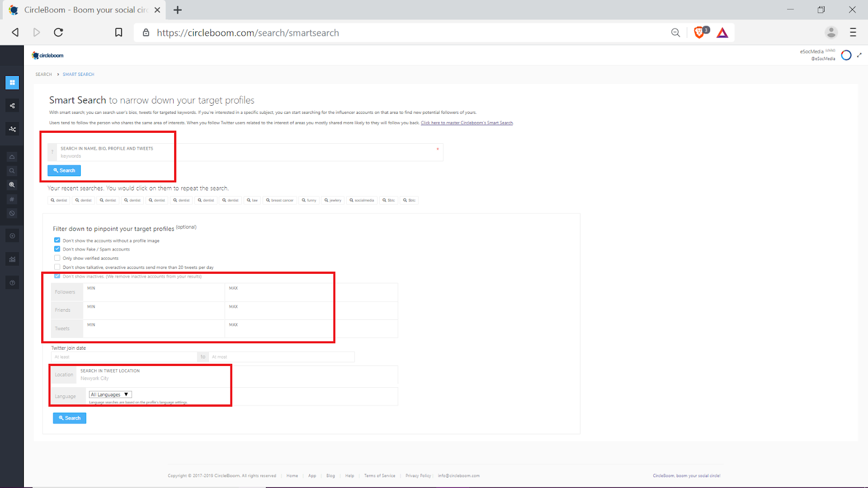Click the tweet location input field
Viewport: 868px width, 488px height.
point(238,375)
